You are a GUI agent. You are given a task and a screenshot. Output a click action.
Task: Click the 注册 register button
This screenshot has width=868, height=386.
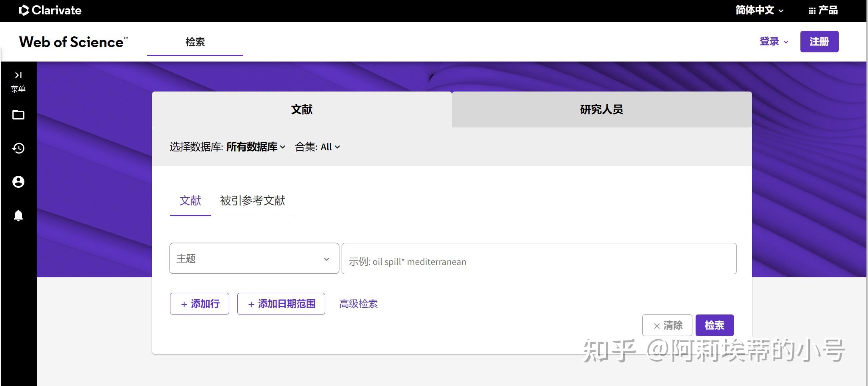(819, 42)
